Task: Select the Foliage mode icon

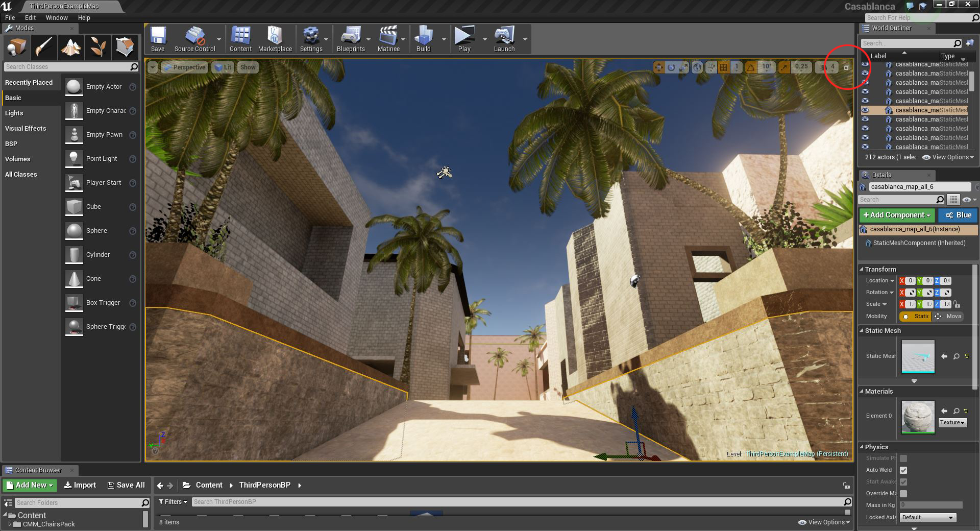Action: tap(98, 47)
